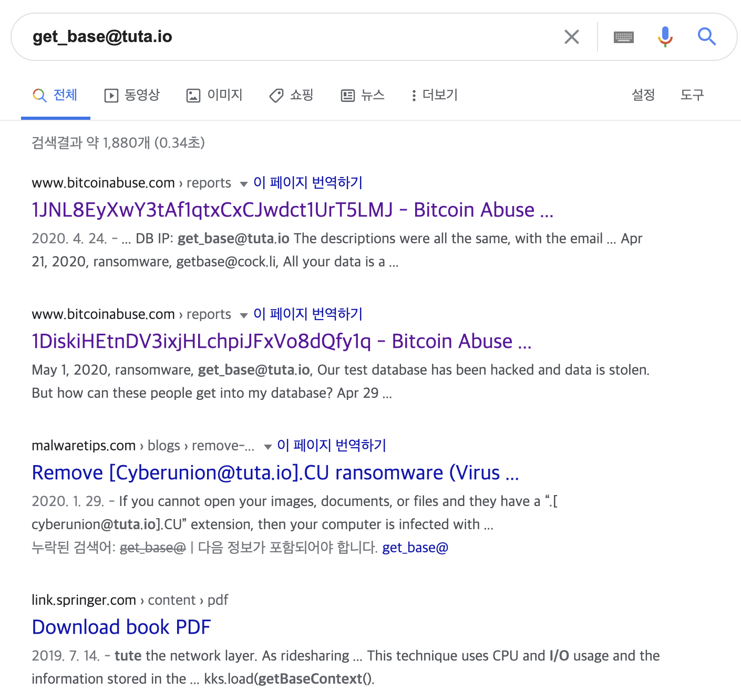Expand dropdown arrow next to first bitcoinabuse.com result

pyautogui.click(x=243, y=184)
